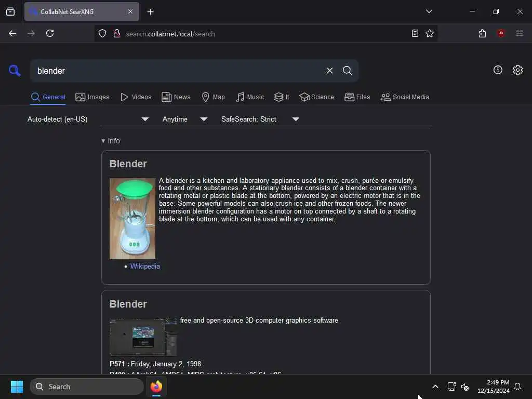This screenshot has height=399, width=532.
Task: Open Firefox View recent browsing icon
Action: pyautogui.click(x=10, y=11)
